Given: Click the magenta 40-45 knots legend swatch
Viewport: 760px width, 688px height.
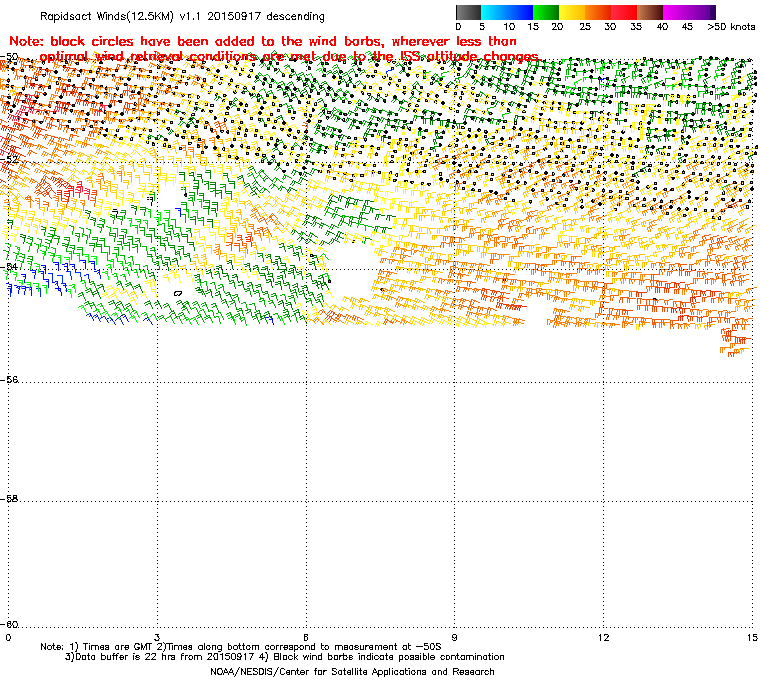Looking at the screenshot, I should (x=677, y=12).
